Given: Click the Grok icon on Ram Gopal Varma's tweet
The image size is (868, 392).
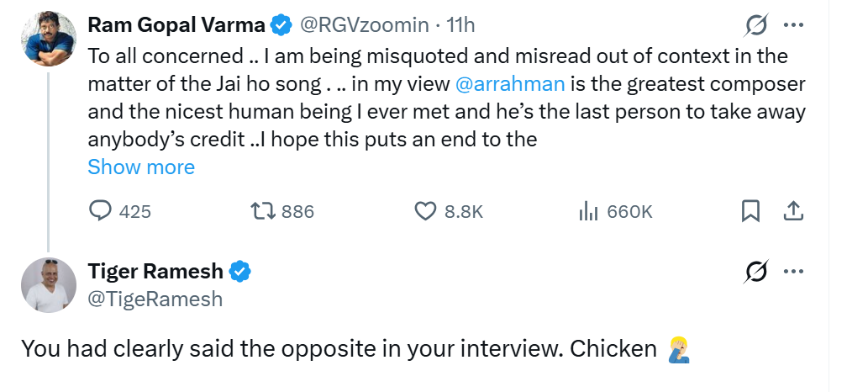Looking at the screenshot, I should 755,26.
